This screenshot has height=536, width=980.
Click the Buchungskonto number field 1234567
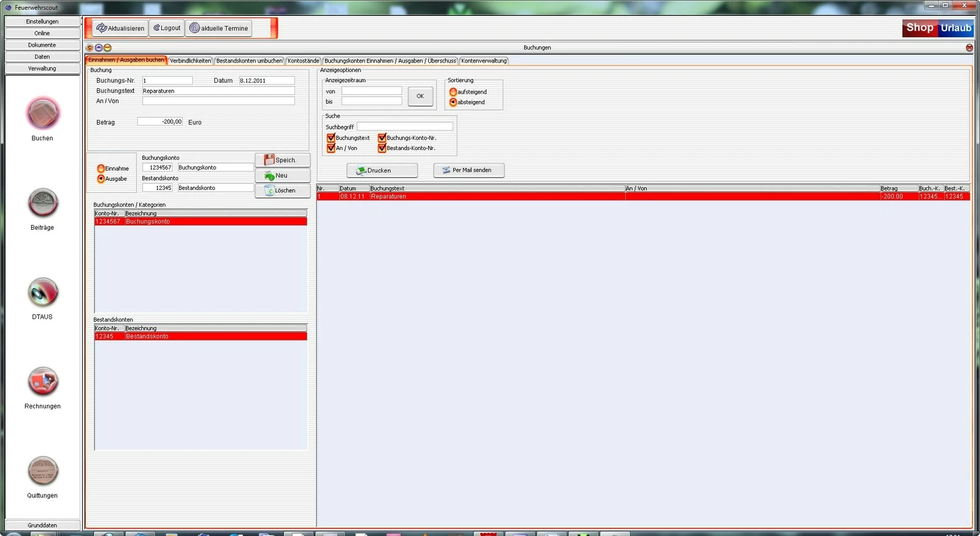click(157, 167)
